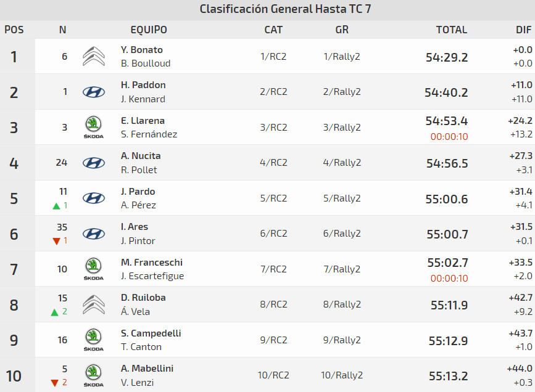Click E. Llarena's 00:00:10 penalty time

tap(449, 137)
